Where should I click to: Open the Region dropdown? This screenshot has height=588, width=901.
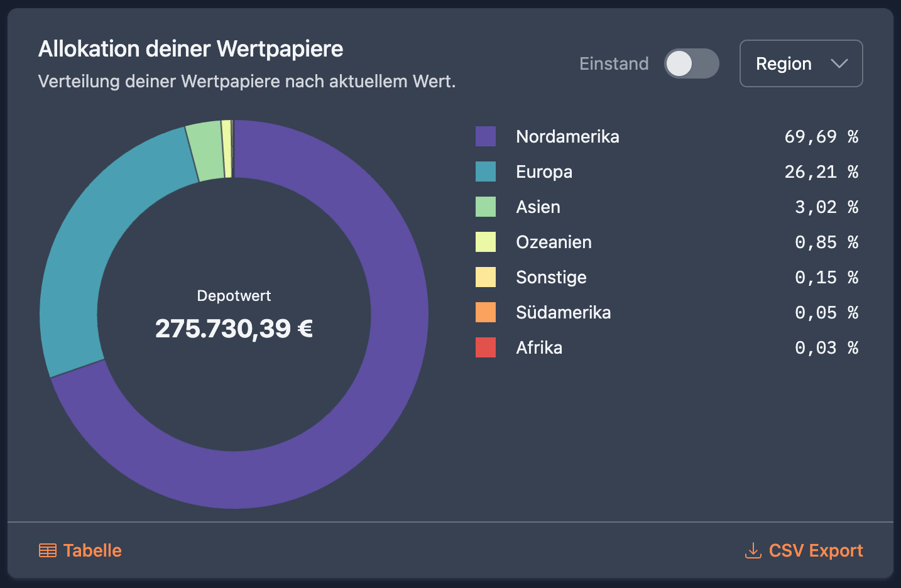(x=800, y=63)
